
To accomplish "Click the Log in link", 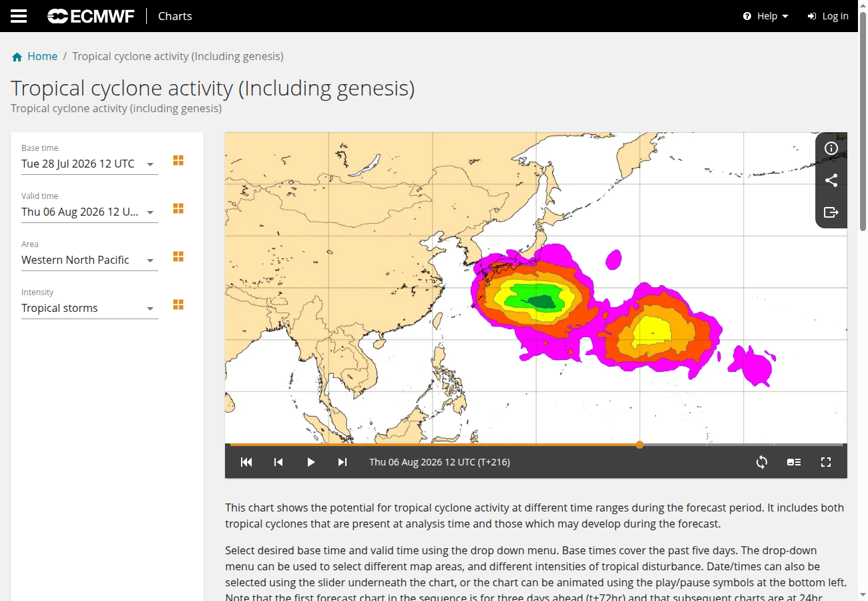I will tap(828, 16).
